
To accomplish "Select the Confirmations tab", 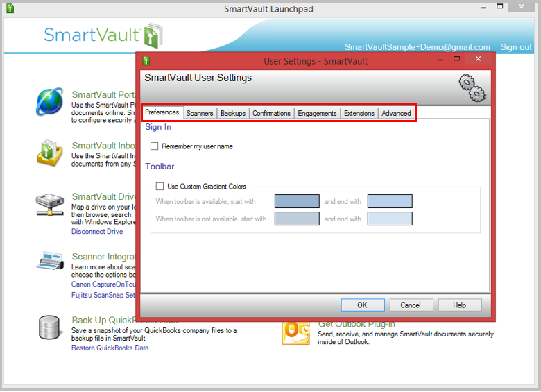I will pos(271,113).
